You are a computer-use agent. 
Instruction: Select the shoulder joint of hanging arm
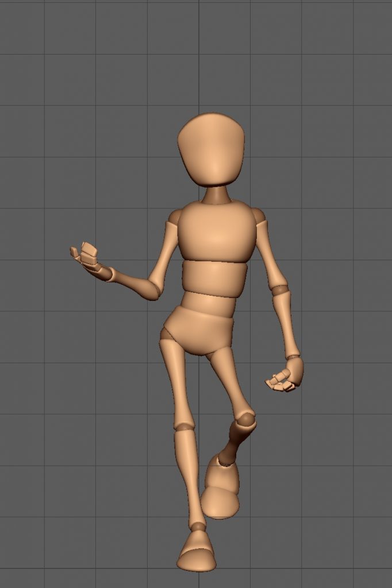point(259,215)
